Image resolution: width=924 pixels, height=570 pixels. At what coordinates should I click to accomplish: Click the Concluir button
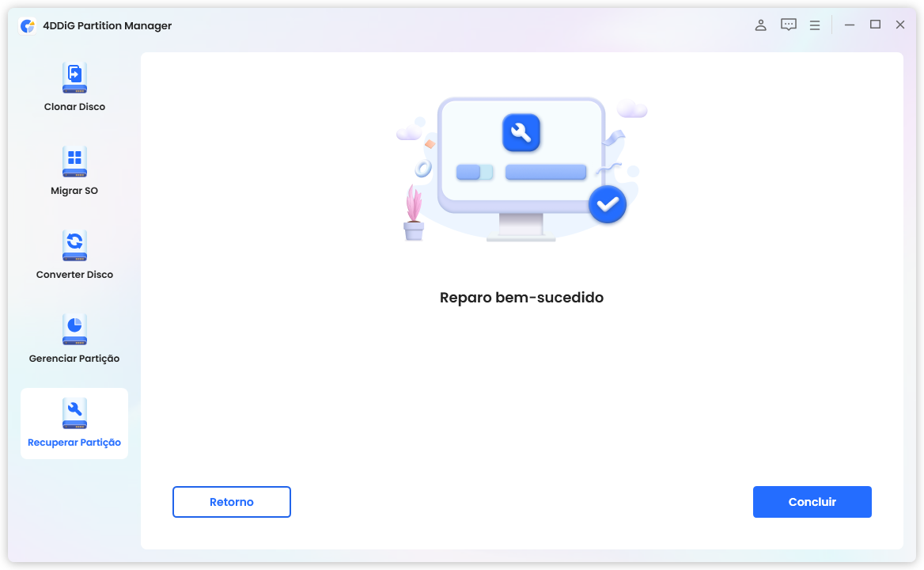[812, 501]
